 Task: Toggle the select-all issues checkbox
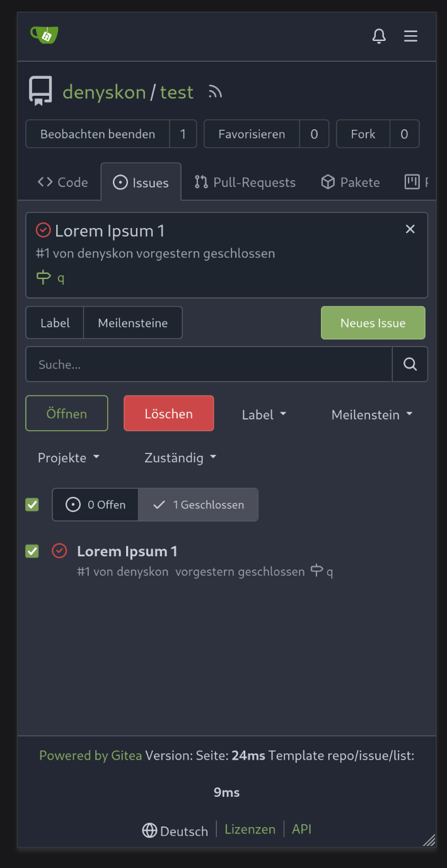coord(32,505)
